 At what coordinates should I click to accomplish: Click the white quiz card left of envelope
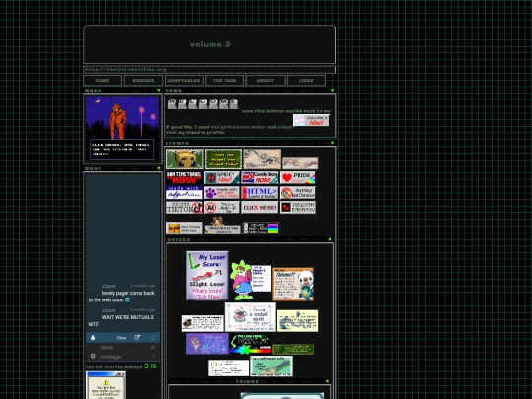coord(203,323)
